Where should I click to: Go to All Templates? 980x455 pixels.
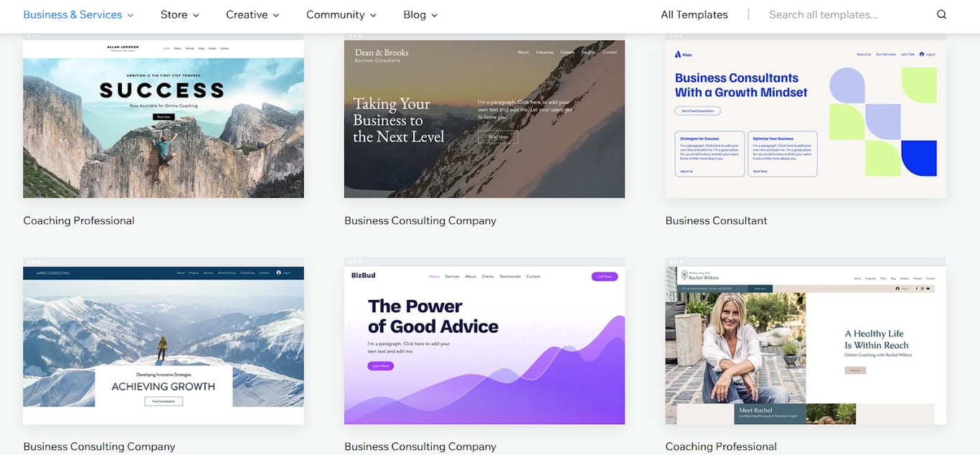click(694, 14)
